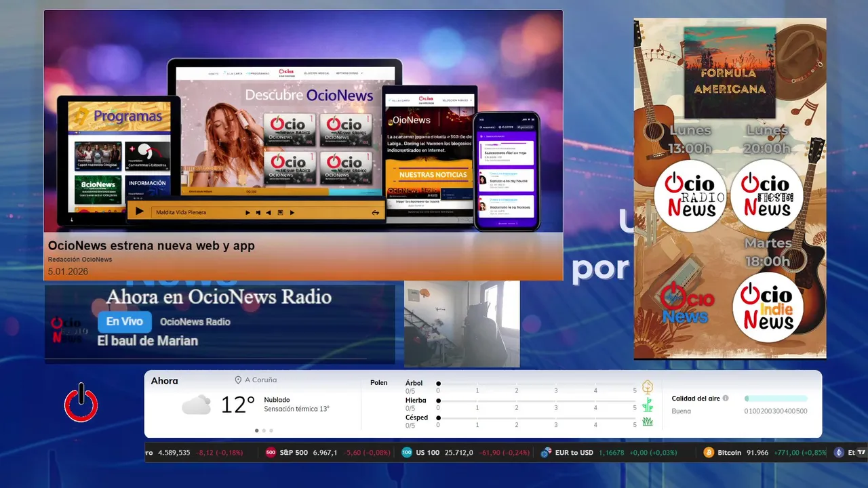The height and width of the screenshot is (488, 868).
Task: Click the S&P 500 ticker label
Action: (294, 452)
